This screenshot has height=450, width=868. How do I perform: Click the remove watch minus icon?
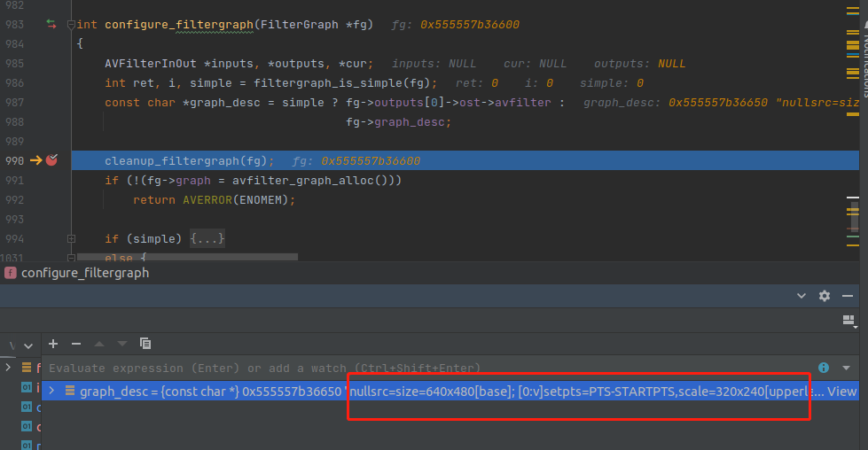coord(76,343)
